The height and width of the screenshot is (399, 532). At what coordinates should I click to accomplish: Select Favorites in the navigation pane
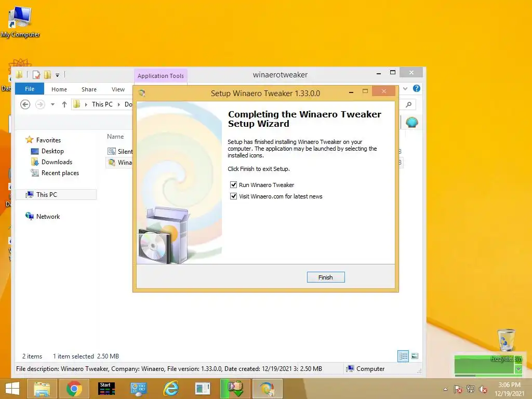pos(48,140)
